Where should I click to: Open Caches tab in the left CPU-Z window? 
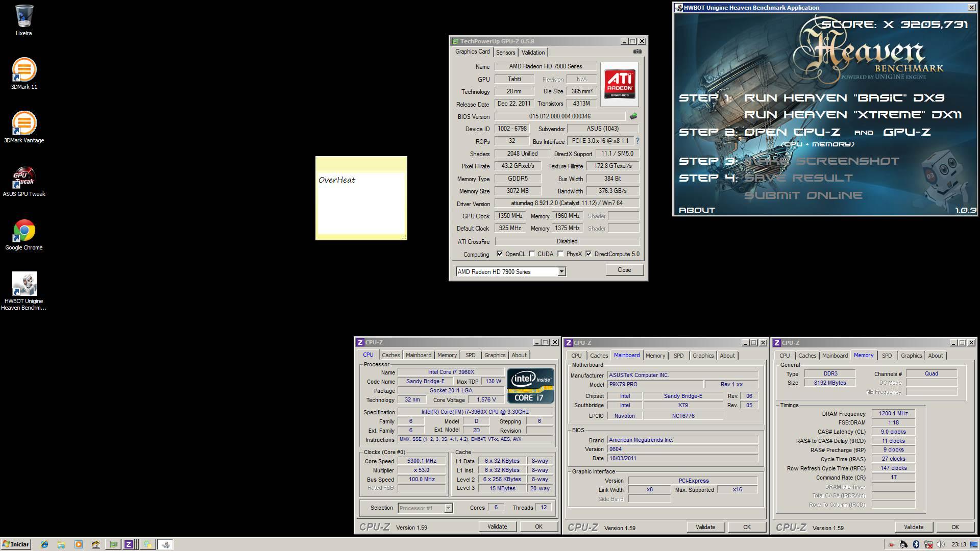(390, 355)
